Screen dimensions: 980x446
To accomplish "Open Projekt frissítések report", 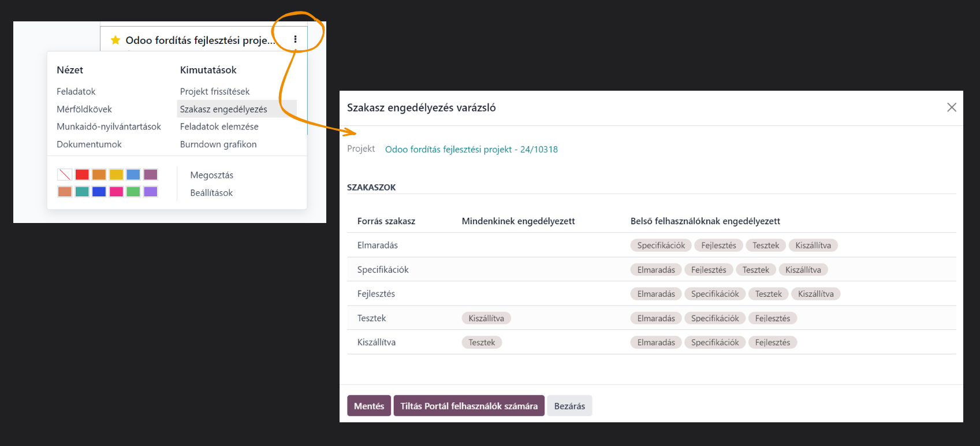I will 215,91.
